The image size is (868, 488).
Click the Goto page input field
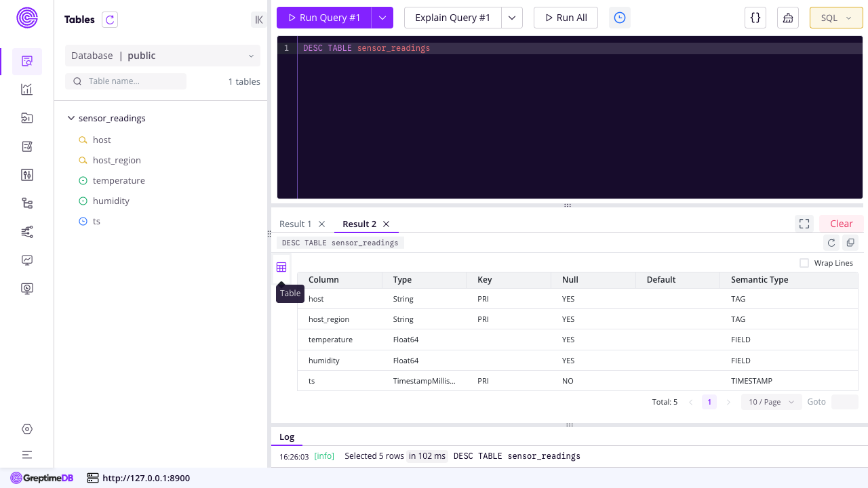tap(845, 402)
